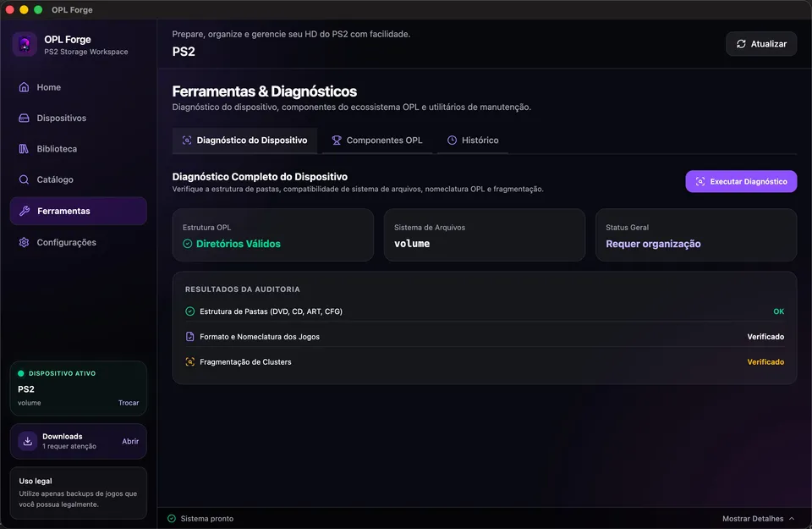The width and height of the screenshot is (812, 529).
Task: Select the Estrutura OPL status card
Action: click(x=273, y=235)
